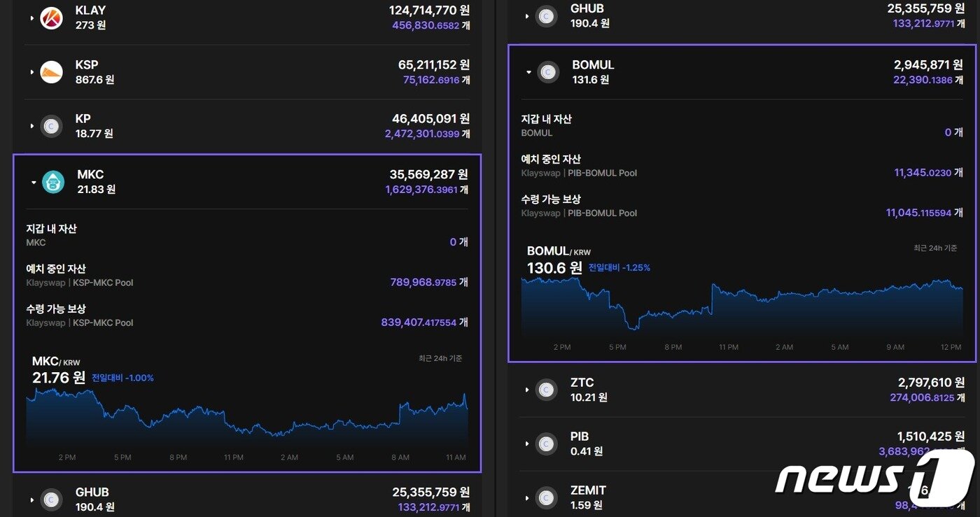Click 전일대비 -1.25% change text

[x=619, y=267]
